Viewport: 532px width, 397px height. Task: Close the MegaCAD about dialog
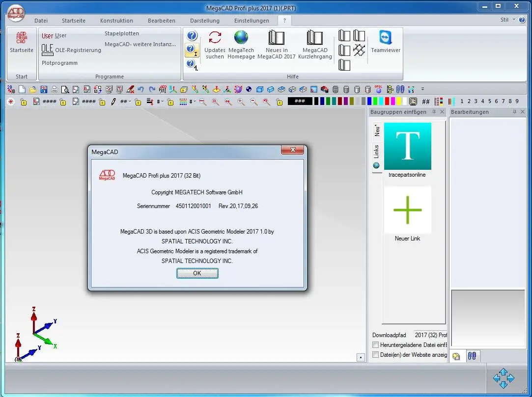point(293,150)
